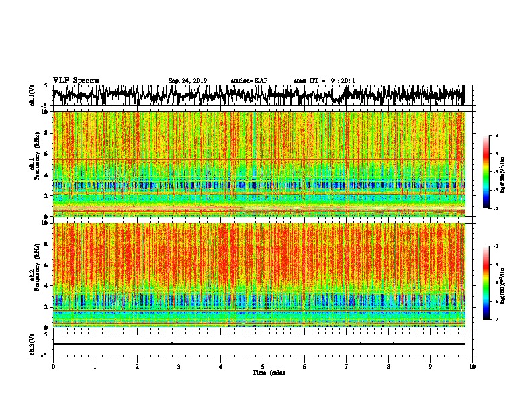The width and height of the screenshot is (532, 411).
Task: Click the time axis tick label 8
Action: 388,367
